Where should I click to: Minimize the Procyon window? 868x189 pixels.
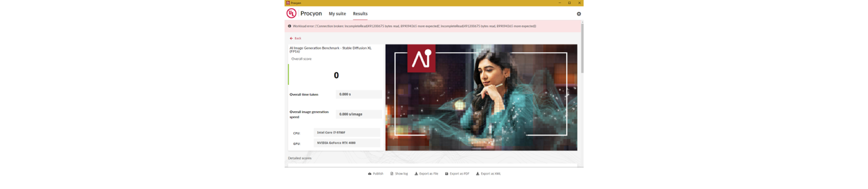[560, 3]
